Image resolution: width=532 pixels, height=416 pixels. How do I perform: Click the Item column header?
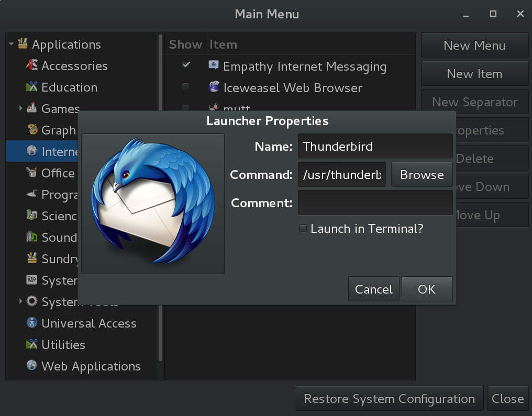coord(311,44)
